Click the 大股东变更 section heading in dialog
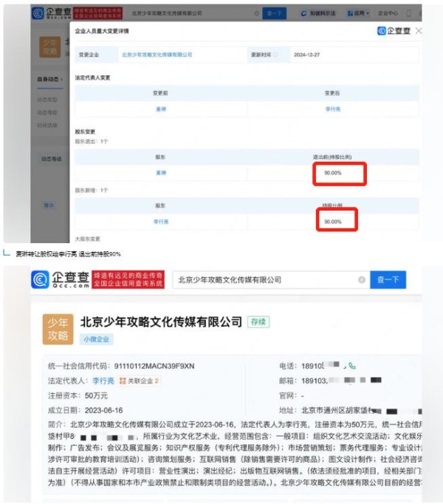This screenshot has width=443, height=504. click(87, 239)
